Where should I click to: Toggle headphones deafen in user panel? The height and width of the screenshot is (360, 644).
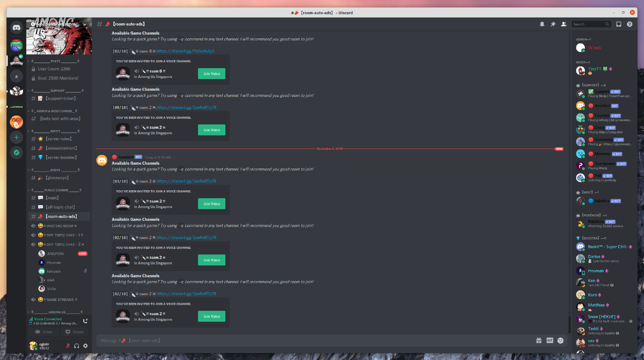[77, 346]
